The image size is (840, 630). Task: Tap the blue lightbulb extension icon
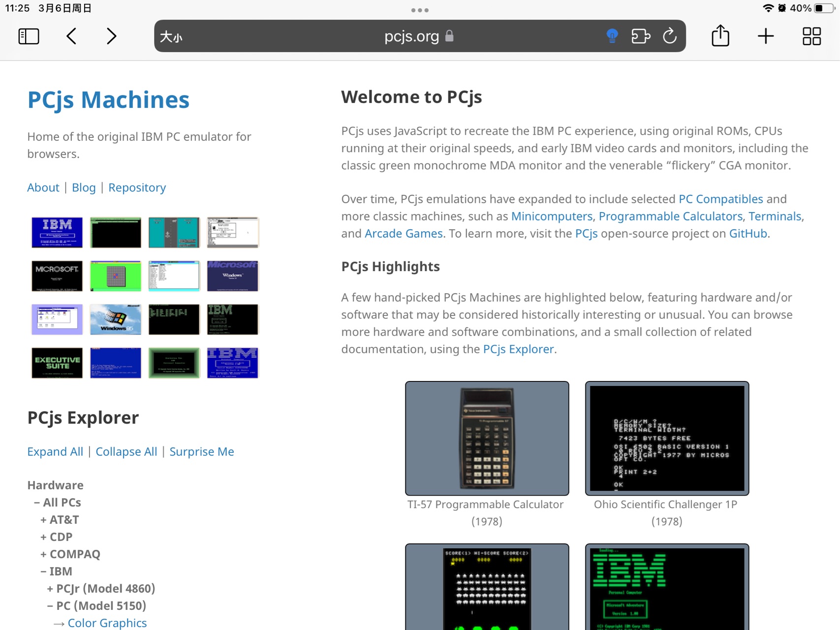point(612,36)
